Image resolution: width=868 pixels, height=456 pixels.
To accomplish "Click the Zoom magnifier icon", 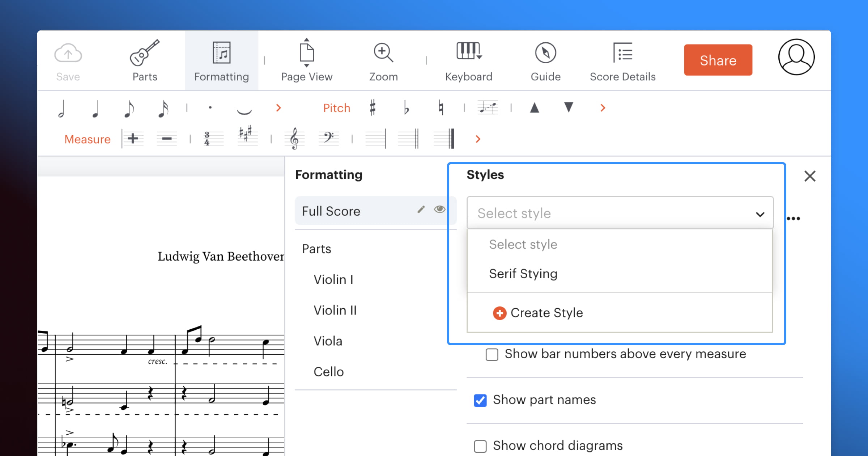I will pos(383,52).
